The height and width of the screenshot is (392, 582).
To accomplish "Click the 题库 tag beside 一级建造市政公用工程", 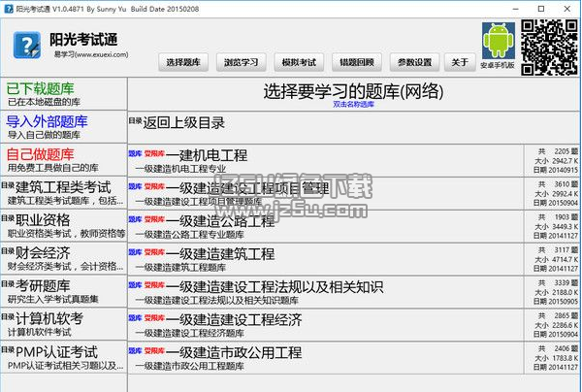I will (136, 351).
